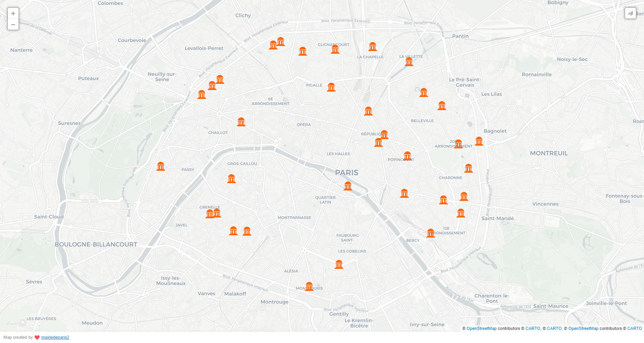Zoom out of the map
This screenshot has height=343, width=644.
click(x=13, y=25)
